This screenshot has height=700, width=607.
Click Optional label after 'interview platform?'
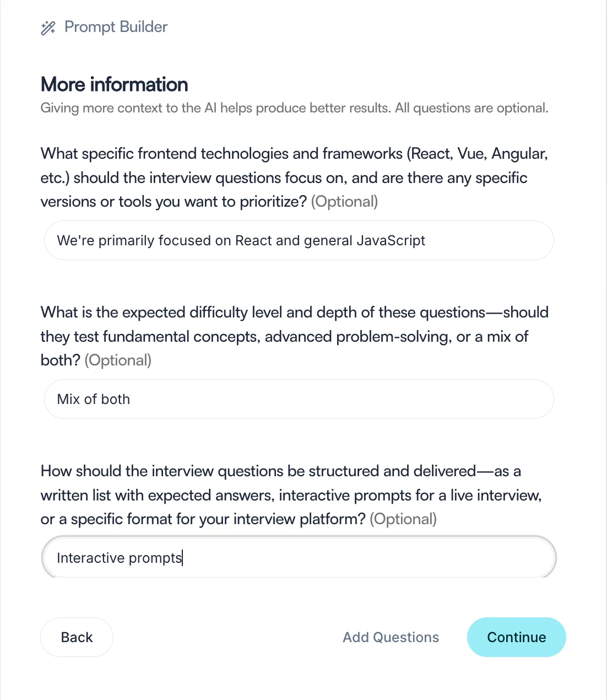[x=403, y=519]
